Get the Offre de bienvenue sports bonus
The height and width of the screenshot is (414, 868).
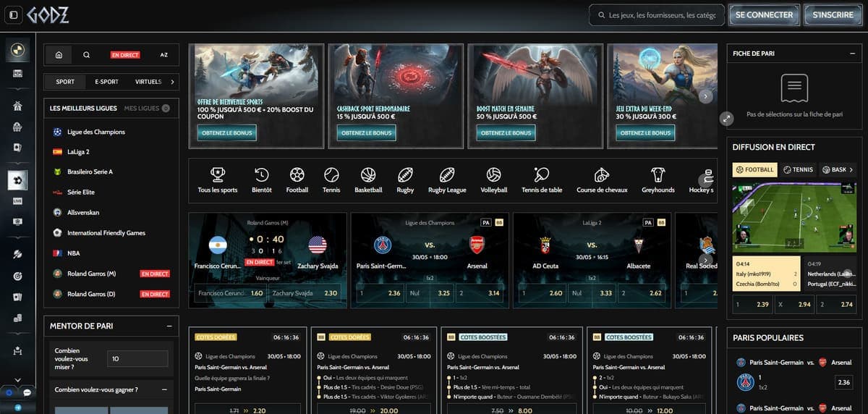pyautogui.click(x=226, y=133)
